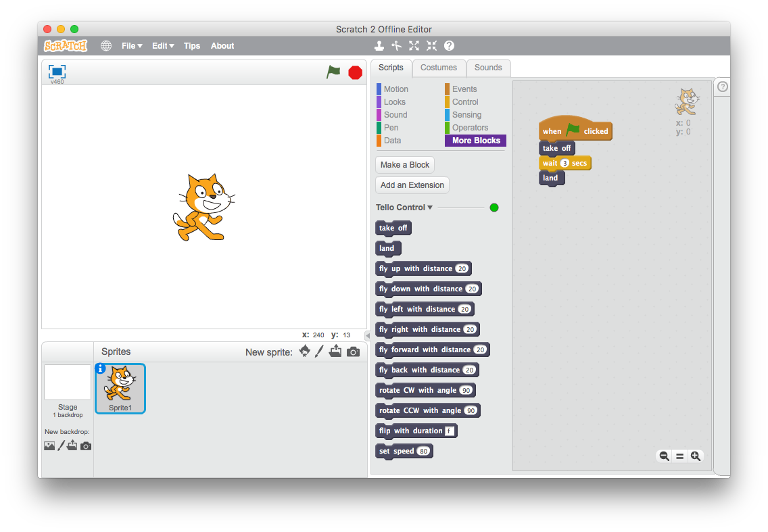This screenshot has width=768, height=532.
Task: Edit the angle value in rotate CCW block
Action: 471,410
